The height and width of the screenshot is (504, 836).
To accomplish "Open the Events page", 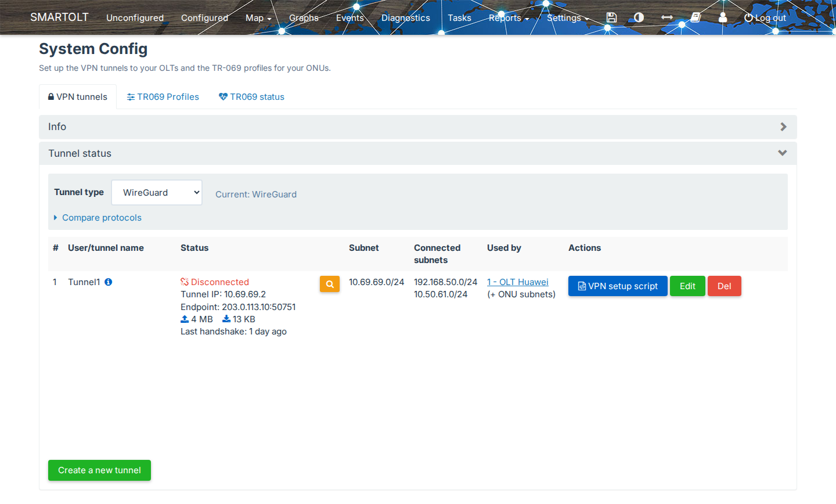I will (350, 18).
